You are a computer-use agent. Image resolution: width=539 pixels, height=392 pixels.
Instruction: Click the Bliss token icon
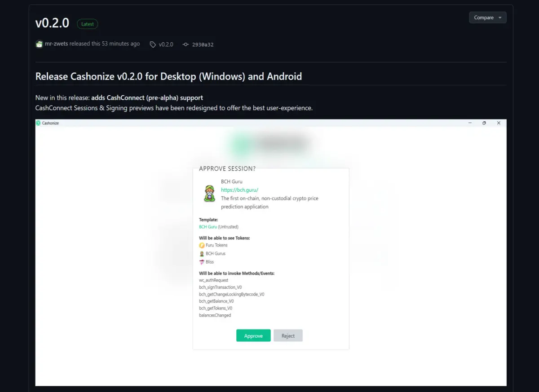202,262
